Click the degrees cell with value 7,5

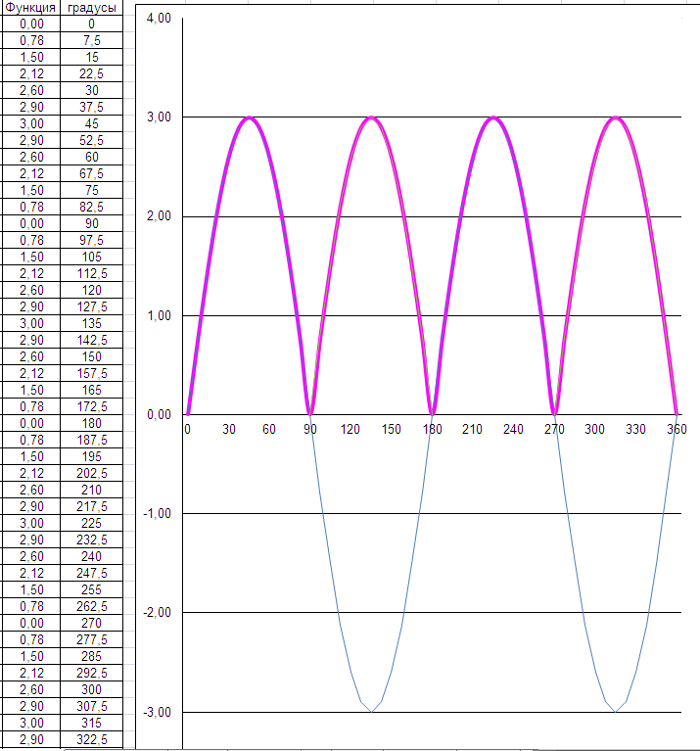(91, 41)
